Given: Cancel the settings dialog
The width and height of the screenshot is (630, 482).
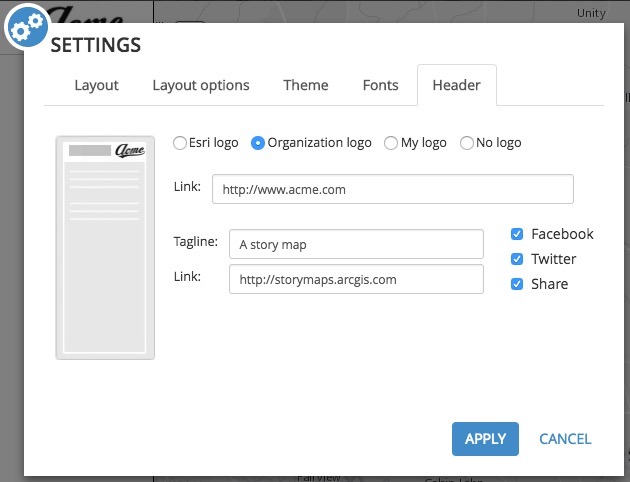Looking at the screenshot, I should pos(565,438).
